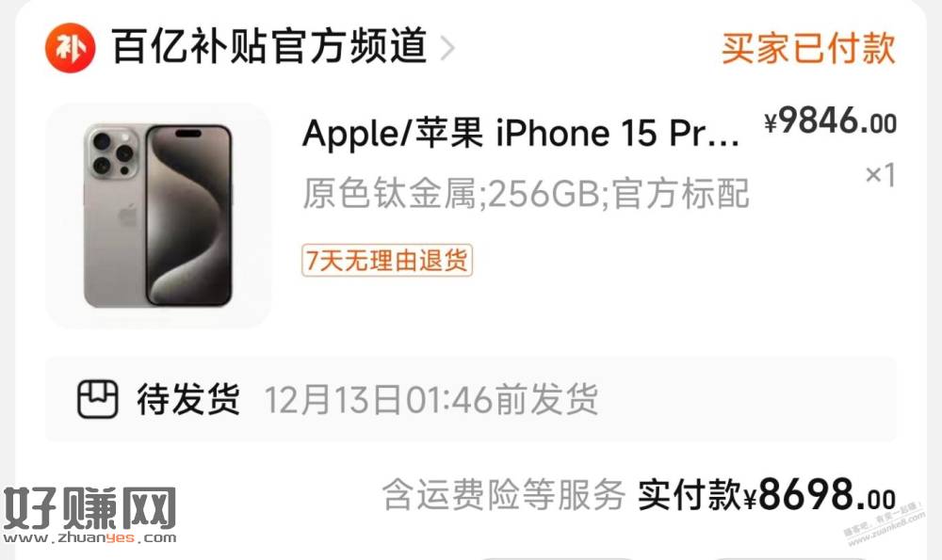Open the www.zhuanyes.com watermark link
The image size is (942, 560).
tap(89, 537)
